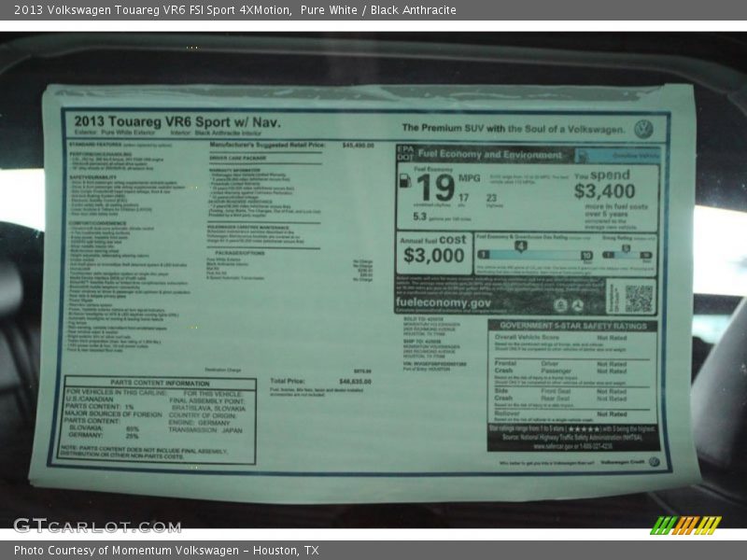Click the 'DRIVER CARE PACKAGE' heading
Viewport: 747px width, 560px height.
[x=238, y=158]
